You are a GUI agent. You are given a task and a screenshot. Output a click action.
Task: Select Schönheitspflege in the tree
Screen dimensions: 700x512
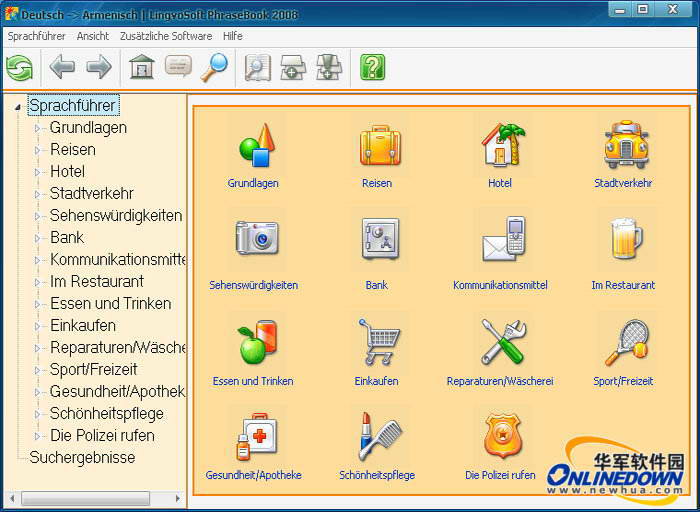107,414
